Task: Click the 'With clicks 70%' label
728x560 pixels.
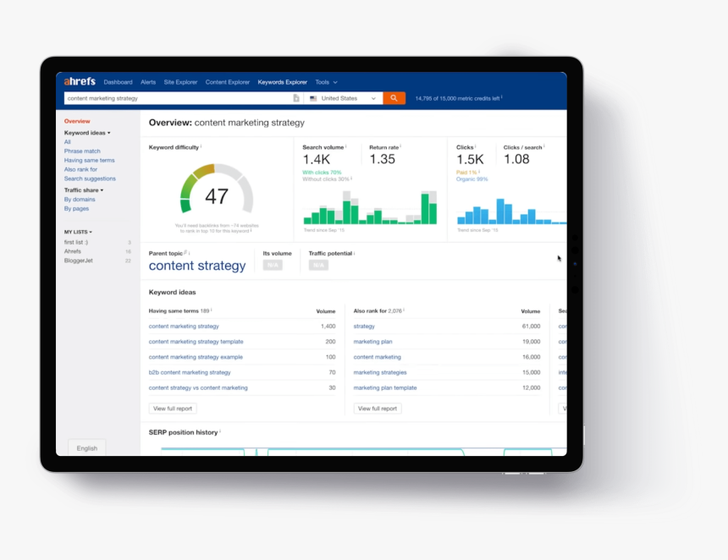Action: coord(322,172)
